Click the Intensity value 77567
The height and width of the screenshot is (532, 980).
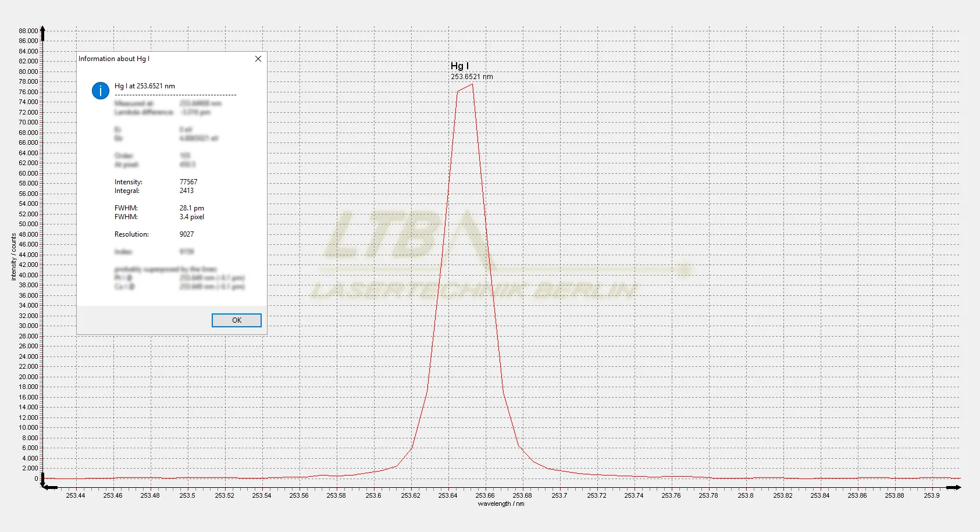[x=188, y=182]
